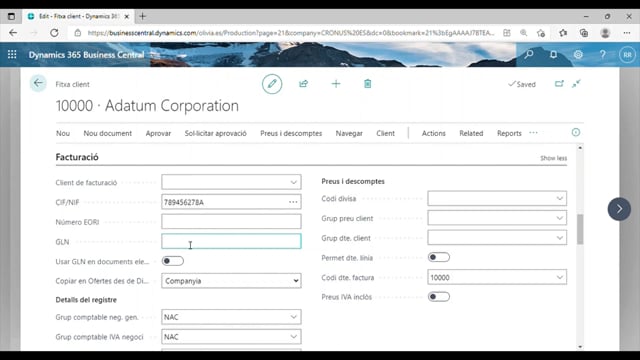
Task: Open the browser profile icon
Action: (605, 33)
